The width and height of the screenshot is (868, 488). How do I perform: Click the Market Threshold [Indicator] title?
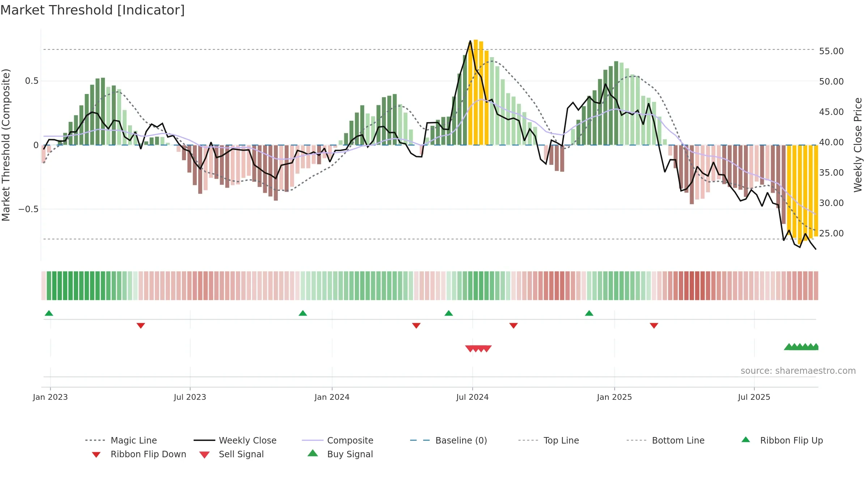(93, 10)
